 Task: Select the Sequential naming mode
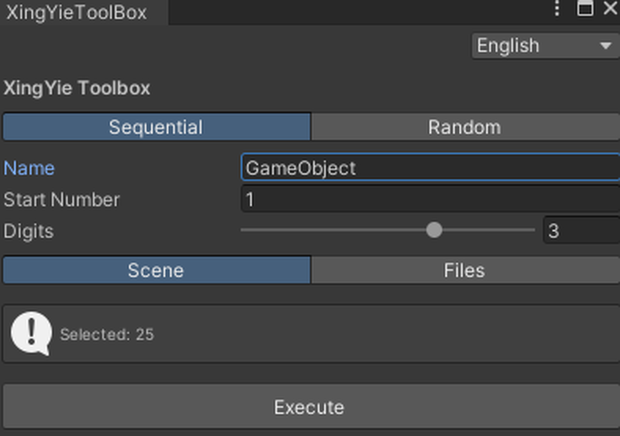[157, 127]
